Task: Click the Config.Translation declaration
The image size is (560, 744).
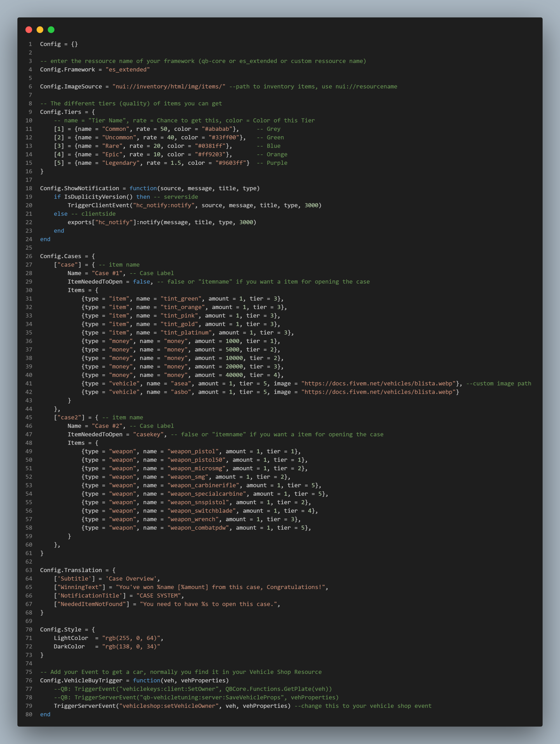Action: [71, 570]
